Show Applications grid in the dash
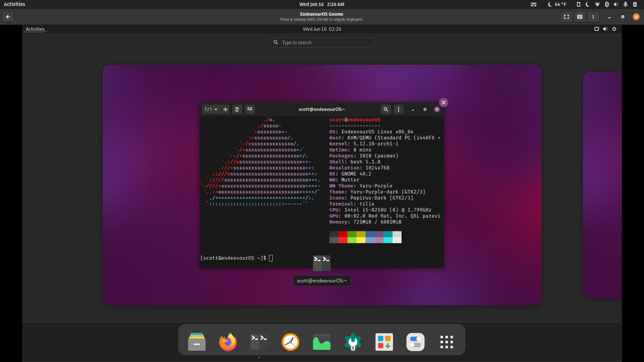This screenshot has height=362, width=644. 447,342
